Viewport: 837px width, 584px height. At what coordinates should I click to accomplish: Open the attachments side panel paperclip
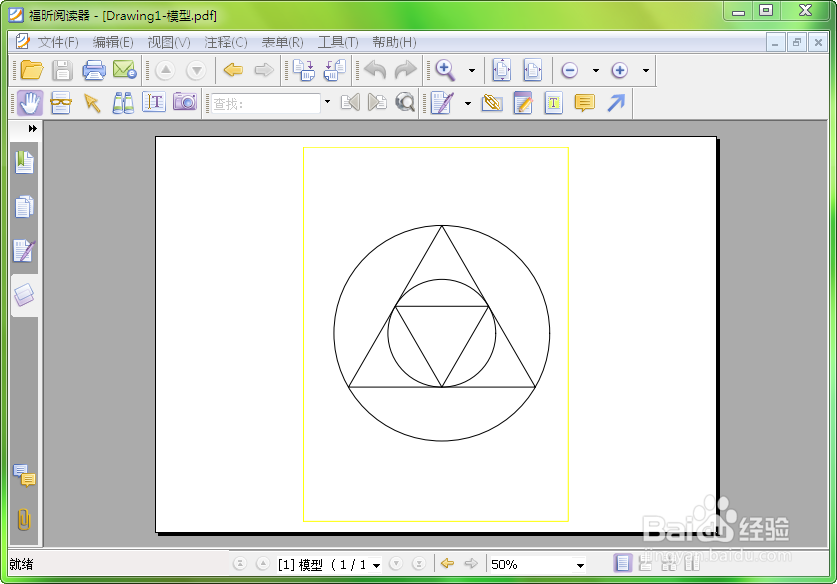[x=24, y=519]
